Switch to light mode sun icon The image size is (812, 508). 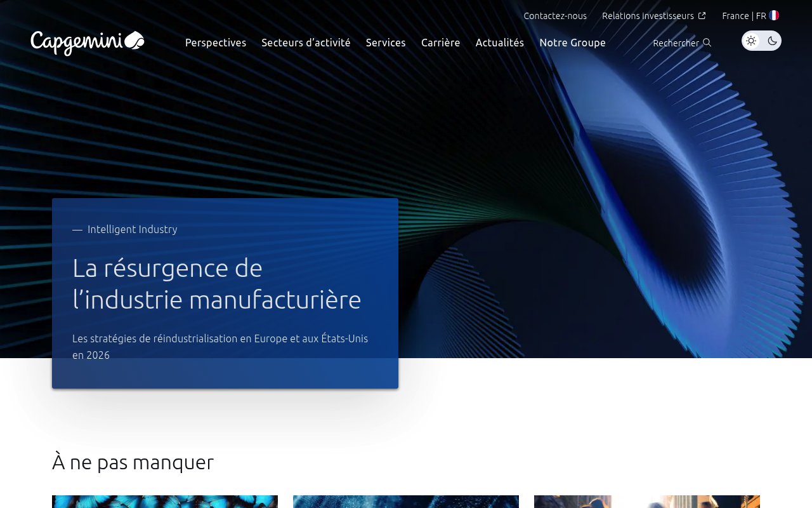tap(751, 41)
